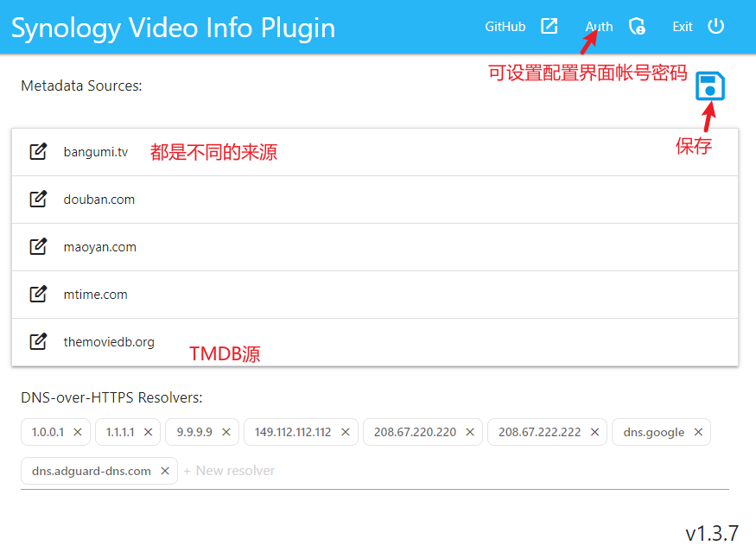
Task: Open the Auth settings
Action: 600,27
